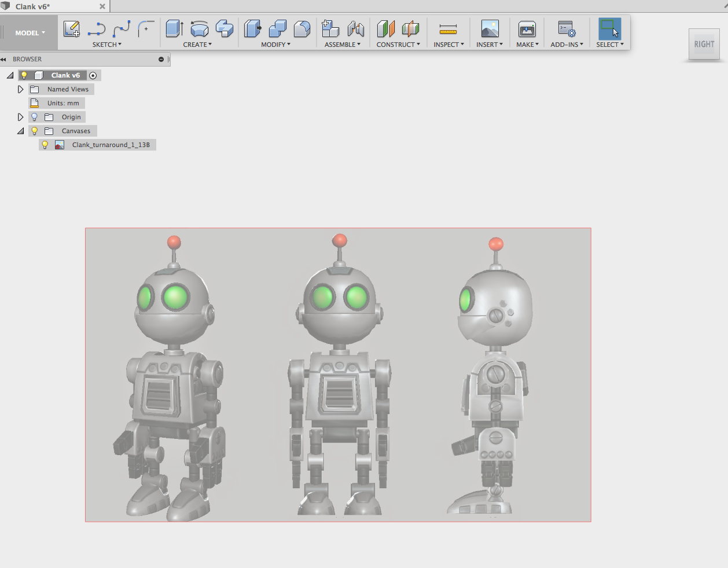Choose the Modify Fillet edge tool
The height and width of the screenshot is (568, 728).
pyautogui.click(x=302, y=28)
